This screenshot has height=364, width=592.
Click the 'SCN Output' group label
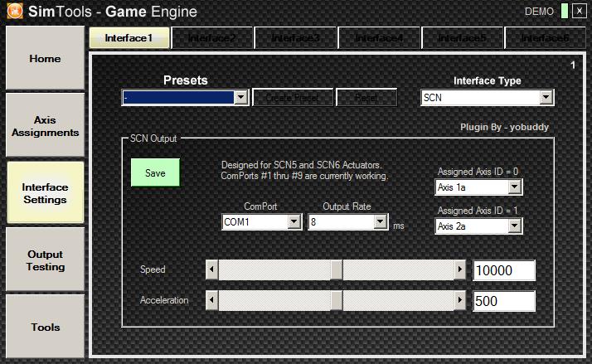pyautogui.click(x=153, y=138)
